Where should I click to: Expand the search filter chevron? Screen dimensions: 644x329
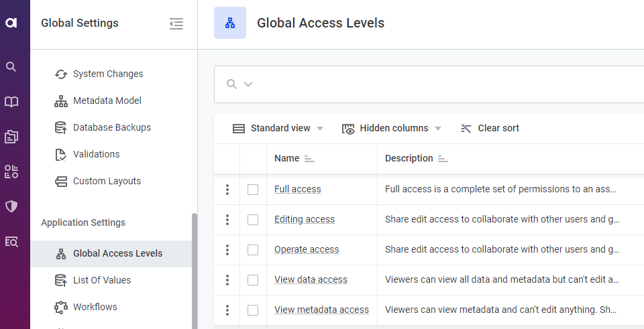tap(248, 84)
